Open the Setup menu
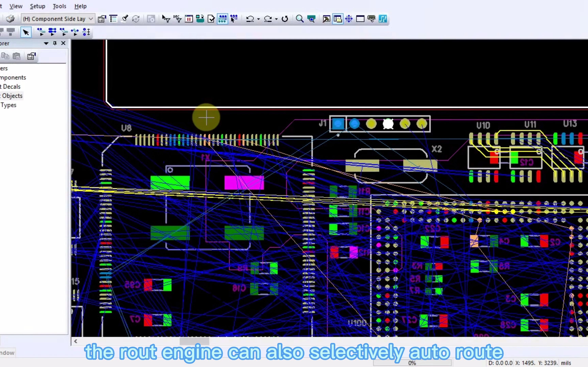 point(37,6)
